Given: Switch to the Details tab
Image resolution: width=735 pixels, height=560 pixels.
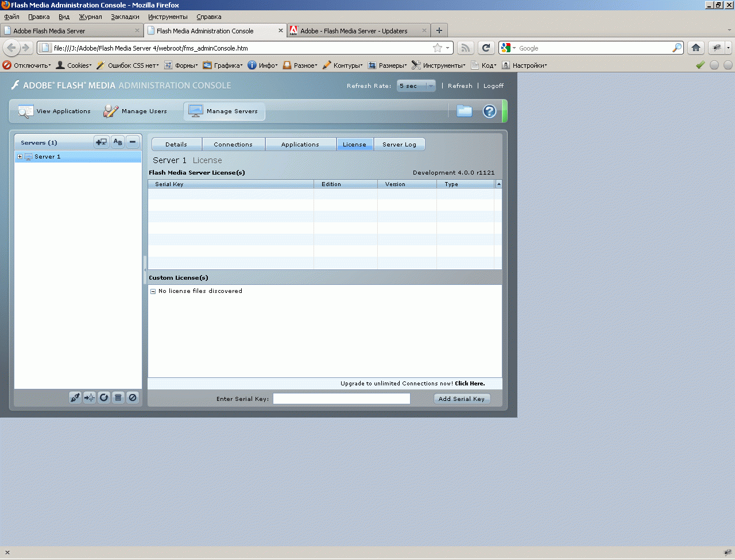Looking at the screenshot, I should [x=176, y=144].
